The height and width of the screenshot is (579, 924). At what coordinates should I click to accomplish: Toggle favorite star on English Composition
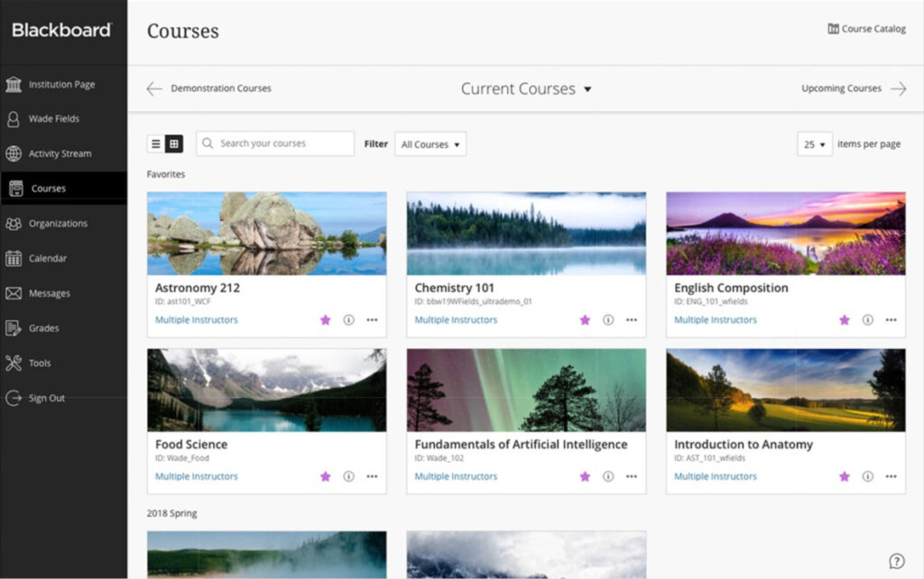click(x=845, y=320)
